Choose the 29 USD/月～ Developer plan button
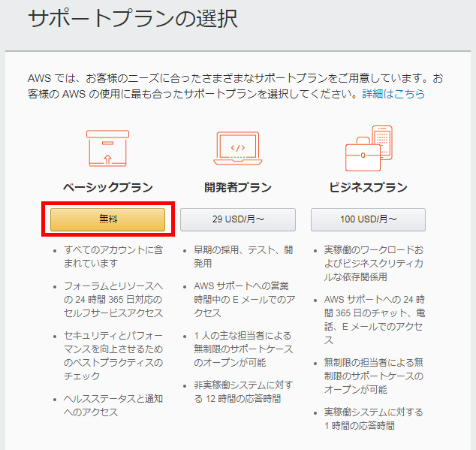 [238, 219]
